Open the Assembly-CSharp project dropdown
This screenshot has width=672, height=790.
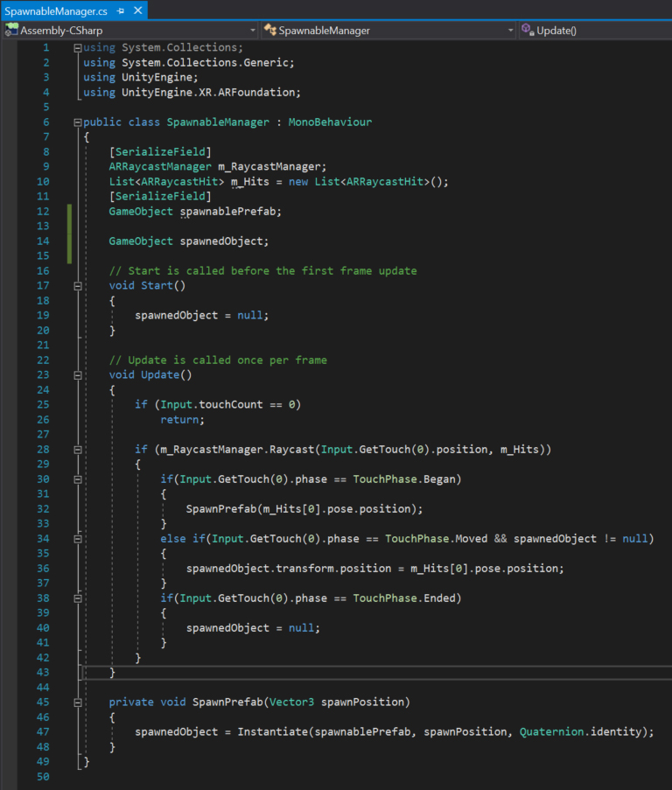click(x=130, y=31)
